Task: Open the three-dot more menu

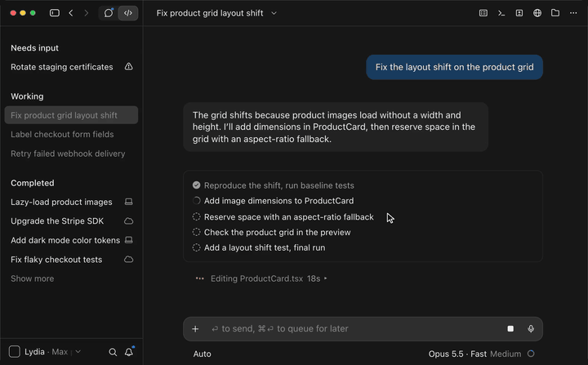Action: 573,13
